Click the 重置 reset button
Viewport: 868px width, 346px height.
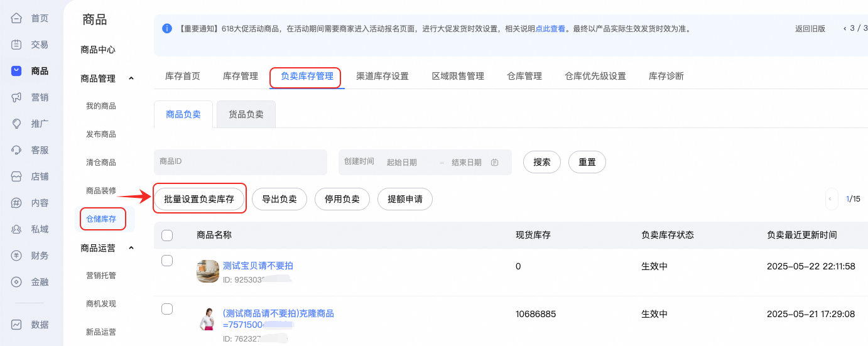587,162
